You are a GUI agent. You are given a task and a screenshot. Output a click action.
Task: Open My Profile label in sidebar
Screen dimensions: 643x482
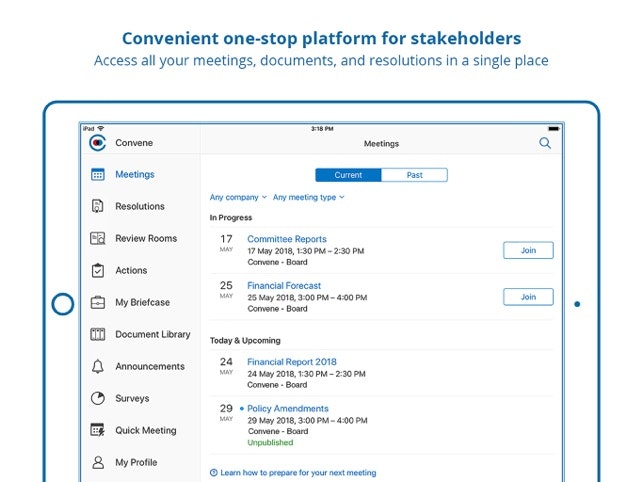tap(136, 462)
